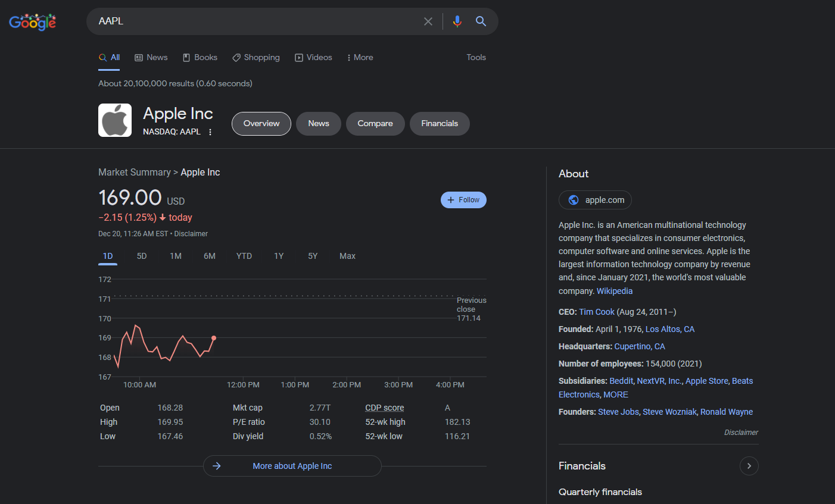Screen dimensions: 835x504
Task: Click the AAPL search input field
Action: click(256, 21)
